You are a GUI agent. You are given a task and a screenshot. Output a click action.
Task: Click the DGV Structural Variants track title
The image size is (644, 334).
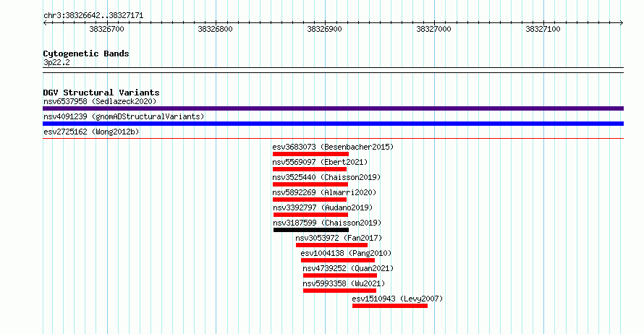coord(101,93)
